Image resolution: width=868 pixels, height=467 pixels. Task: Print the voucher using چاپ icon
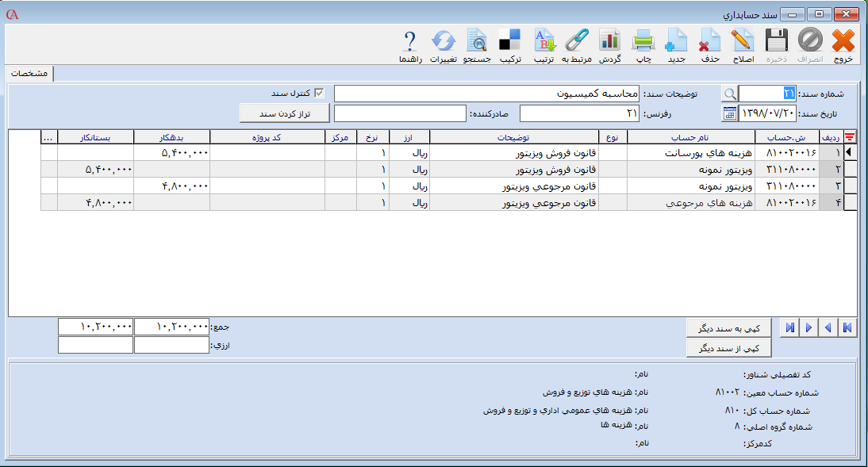[642, 43]
